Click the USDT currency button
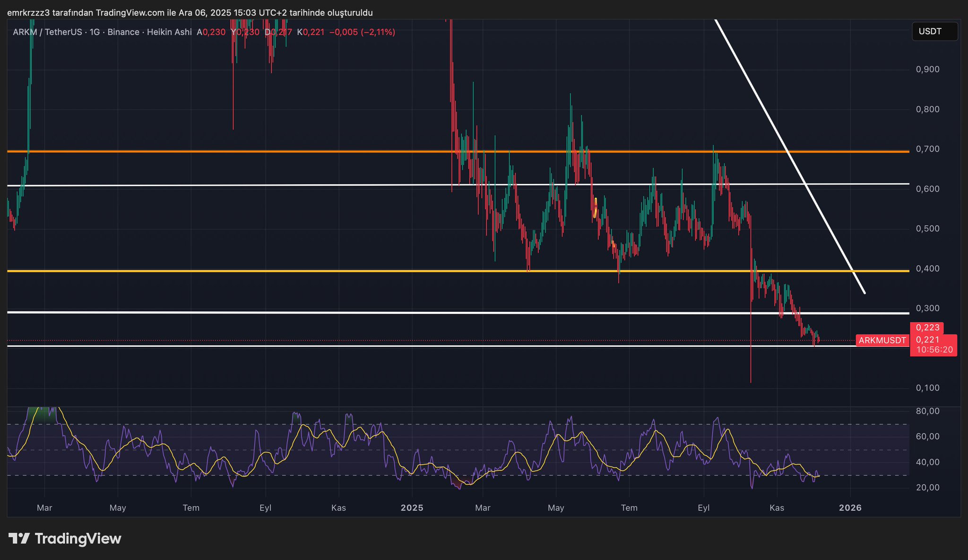Viewport: 968px width, 560px height. coord(934,32)
